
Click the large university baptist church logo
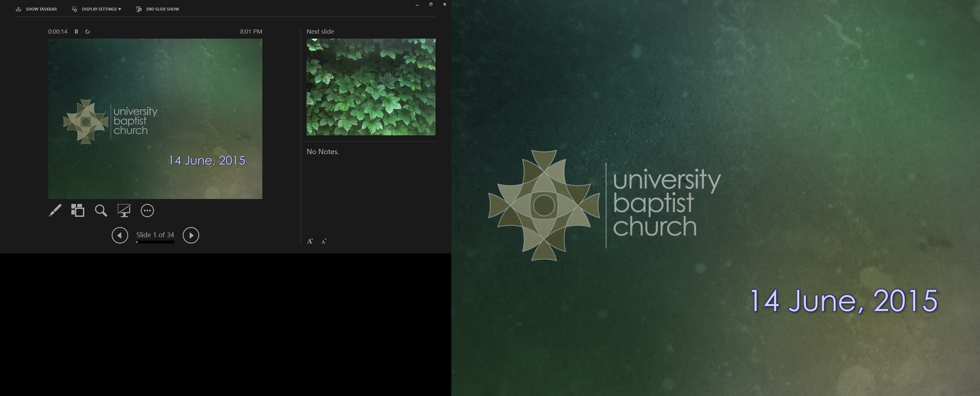pyautogui.click(x=605, y=205)
